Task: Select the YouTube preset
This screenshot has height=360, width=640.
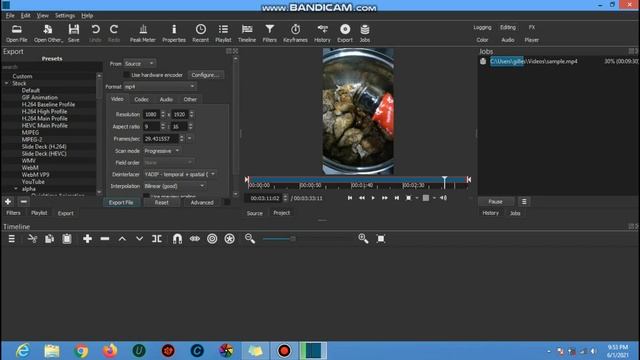Action: pyautogui.click(x=33, y=182)
